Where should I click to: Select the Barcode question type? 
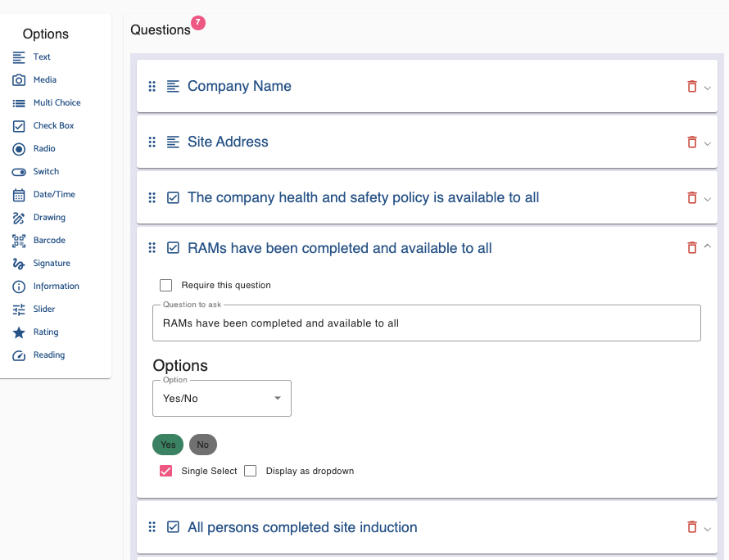pyautogui.click(x=49, y=240)
